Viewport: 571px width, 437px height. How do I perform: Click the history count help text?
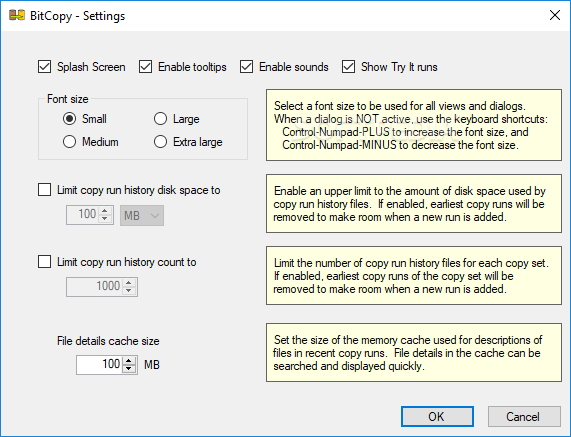click(414, 276)
